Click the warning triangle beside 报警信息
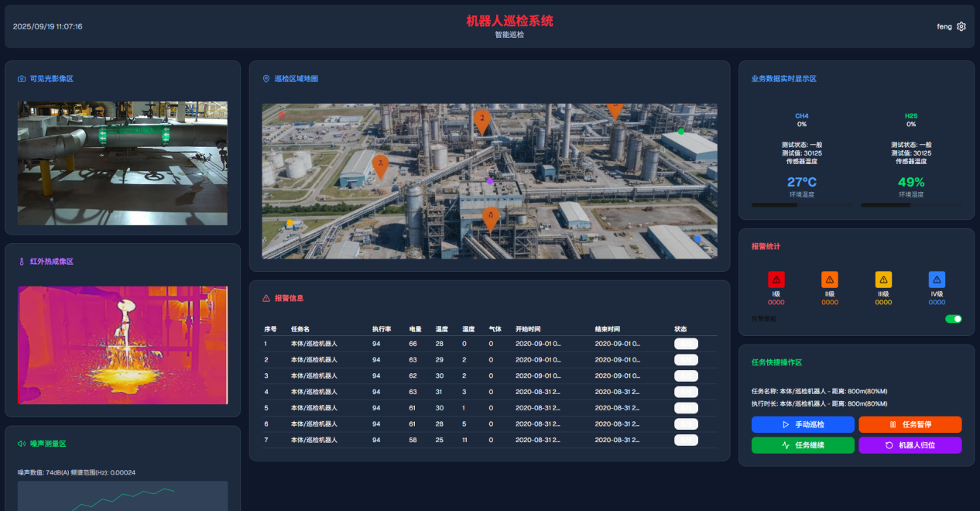The width and height of the screenshot is (980, 511). coord(266,298)
